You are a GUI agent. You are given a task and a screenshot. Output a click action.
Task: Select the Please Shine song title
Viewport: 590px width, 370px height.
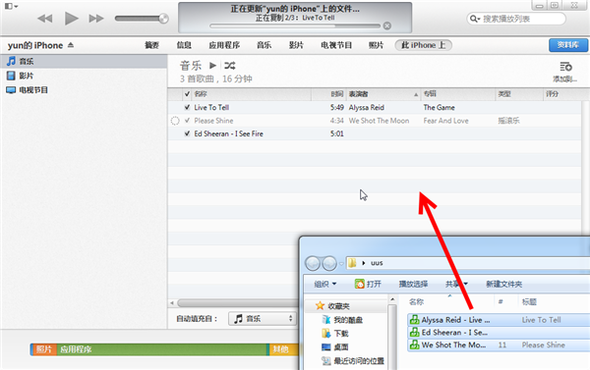click(x=214, y=121)
